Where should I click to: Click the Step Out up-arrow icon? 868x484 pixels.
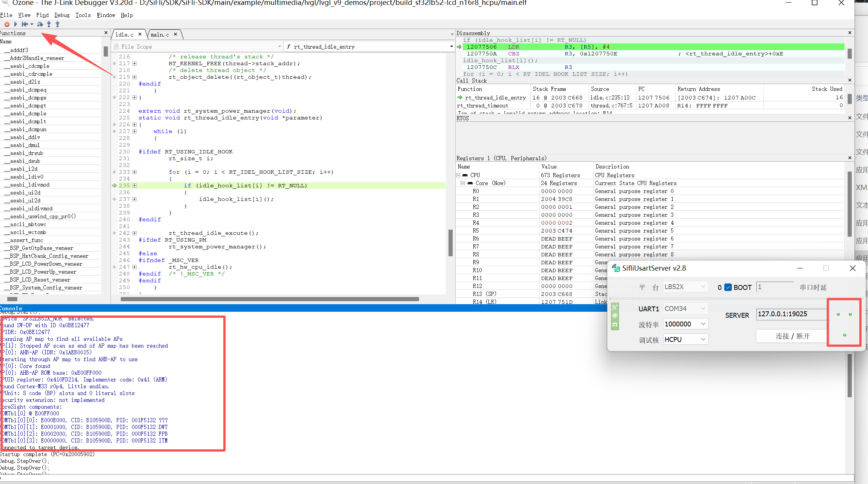pos(57,24)
